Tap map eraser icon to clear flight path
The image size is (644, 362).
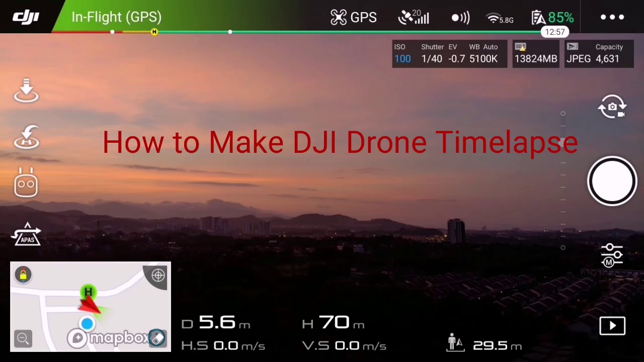[x=157, y=338]
